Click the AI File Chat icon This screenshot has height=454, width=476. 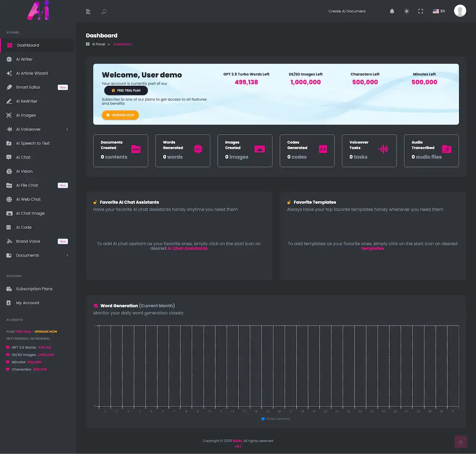click(x=9, y=185)
